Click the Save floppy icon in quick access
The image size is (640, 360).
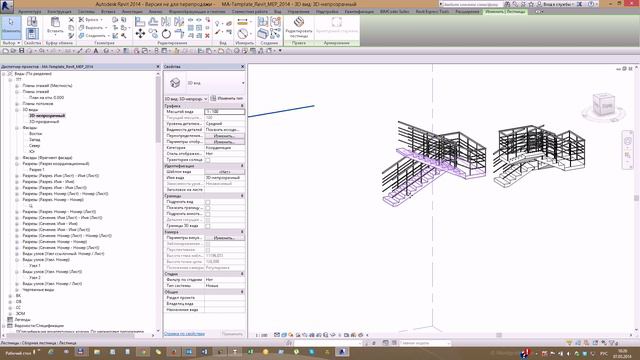(22, 51)
